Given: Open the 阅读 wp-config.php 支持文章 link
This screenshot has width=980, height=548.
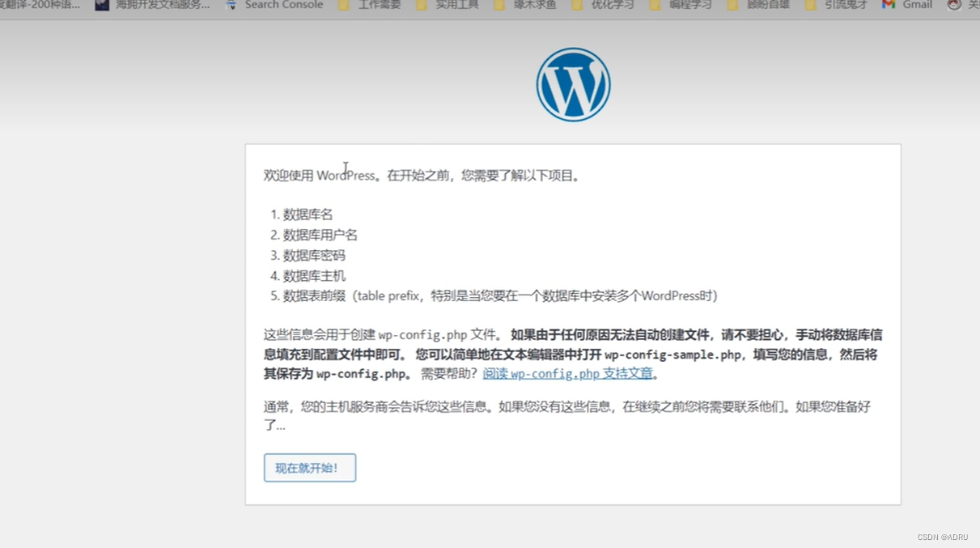Looking at the screenshot, I should [x=568, y=374].
